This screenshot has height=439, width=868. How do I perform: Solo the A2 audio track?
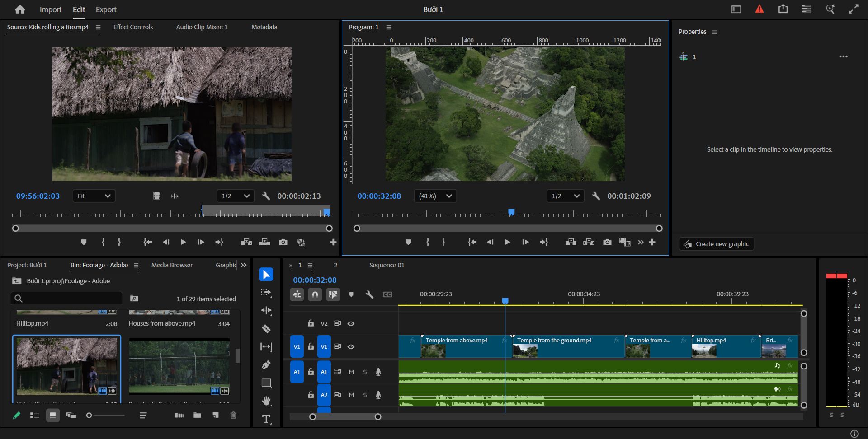[365, 395]
